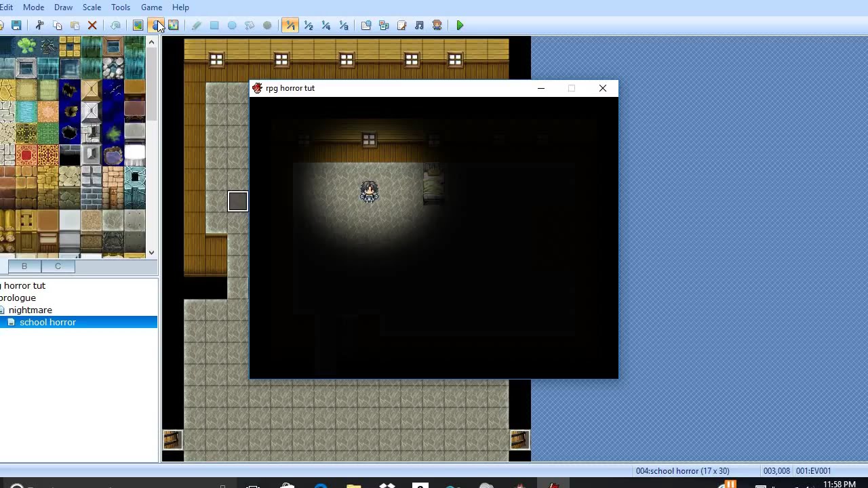The width and height of the screenshot is (868, 488).
Task: Set map zoom to 1/8 scale
Action: click(343, 26)
